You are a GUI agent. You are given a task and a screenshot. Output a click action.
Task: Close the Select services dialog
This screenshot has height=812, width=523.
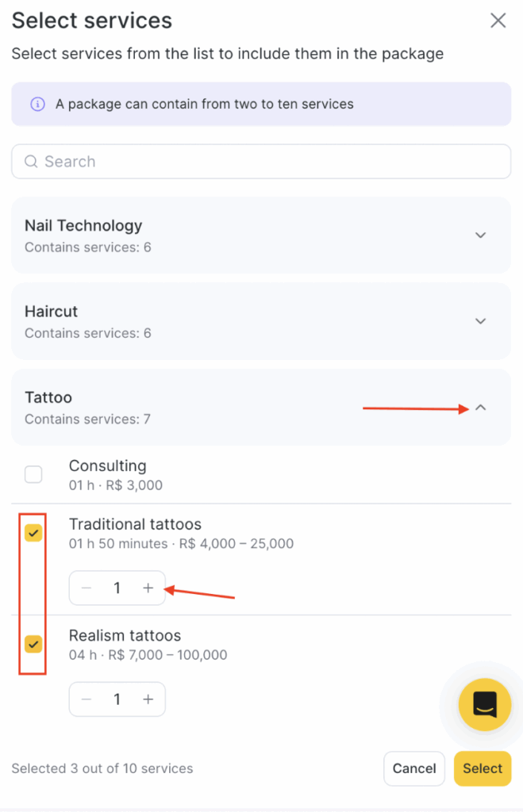coord(498,21)
